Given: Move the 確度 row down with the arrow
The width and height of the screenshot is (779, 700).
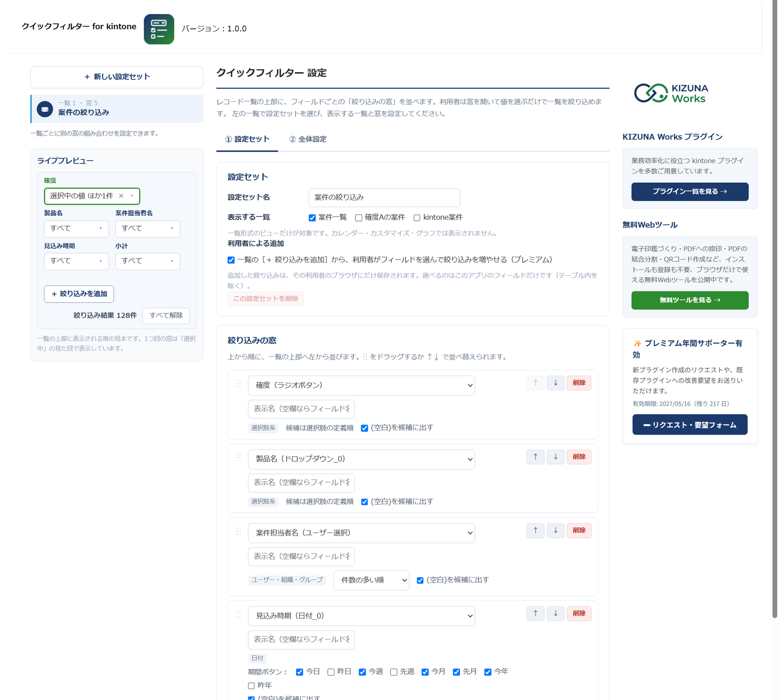Looking at the screenshot, I should click(x=556, y=383).
